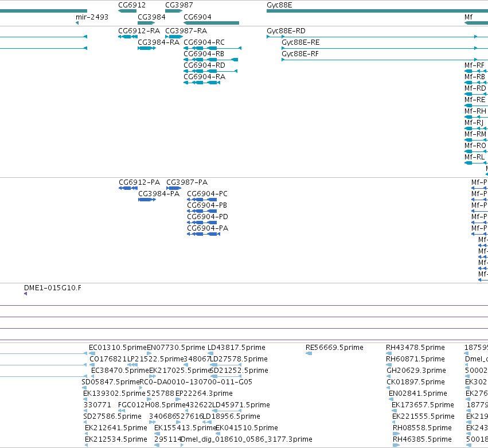Select EST SD05847.5prime

pyautogui.click(x=111, y=382)
